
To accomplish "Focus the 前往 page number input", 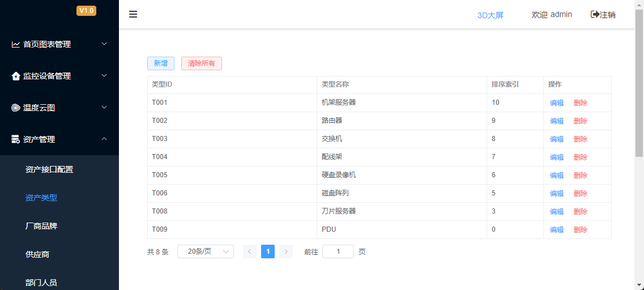I will pyautogui.click(x=338, y=251).
